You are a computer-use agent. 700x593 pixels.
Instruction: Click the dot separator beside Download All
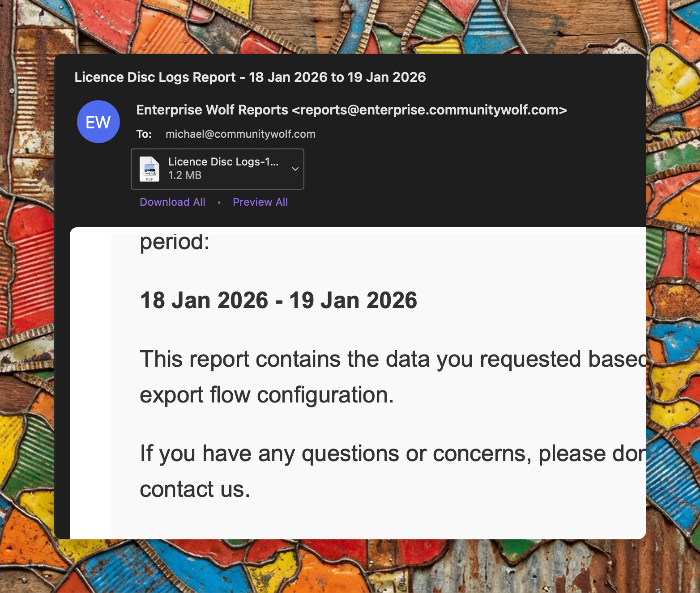219,203
